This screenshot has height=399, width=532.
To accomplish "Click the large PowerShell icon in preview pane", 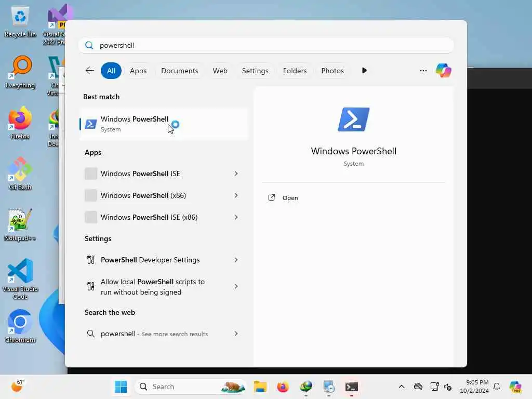I will click(x=353, y=119).
